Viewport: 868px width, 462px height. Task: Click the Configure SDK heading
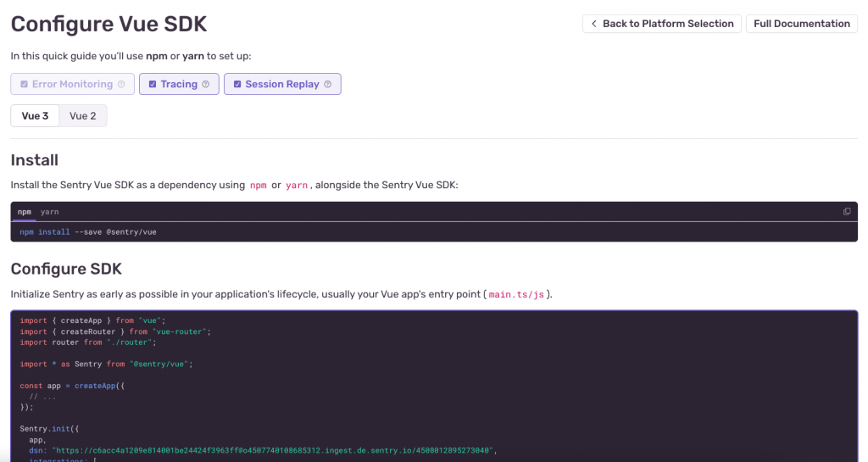[x=66, y=269]
